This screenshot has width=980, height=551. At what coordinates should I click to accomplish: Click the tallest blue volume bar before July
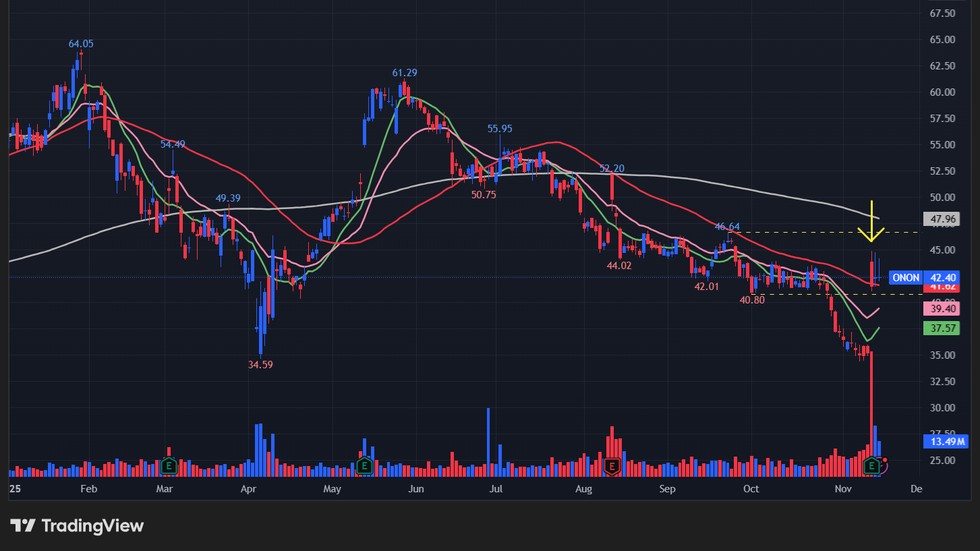(x=488, y=438)
